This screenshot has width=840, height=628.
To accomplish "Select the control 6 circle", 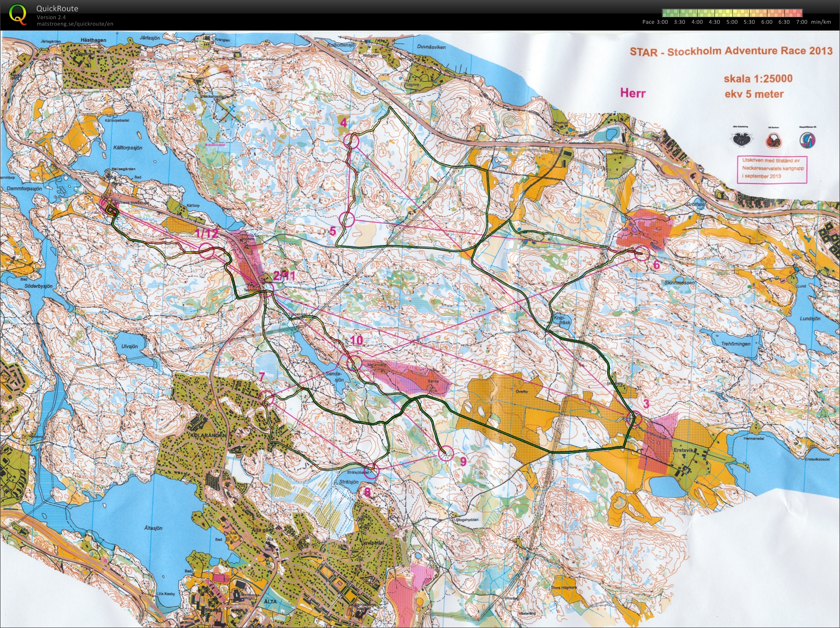I will [x=642, y=253].
